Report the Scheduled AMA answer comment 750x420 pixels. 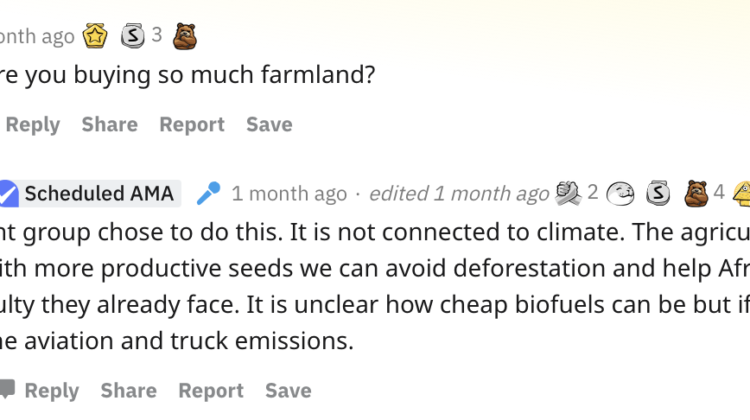[x=210, y=390]
